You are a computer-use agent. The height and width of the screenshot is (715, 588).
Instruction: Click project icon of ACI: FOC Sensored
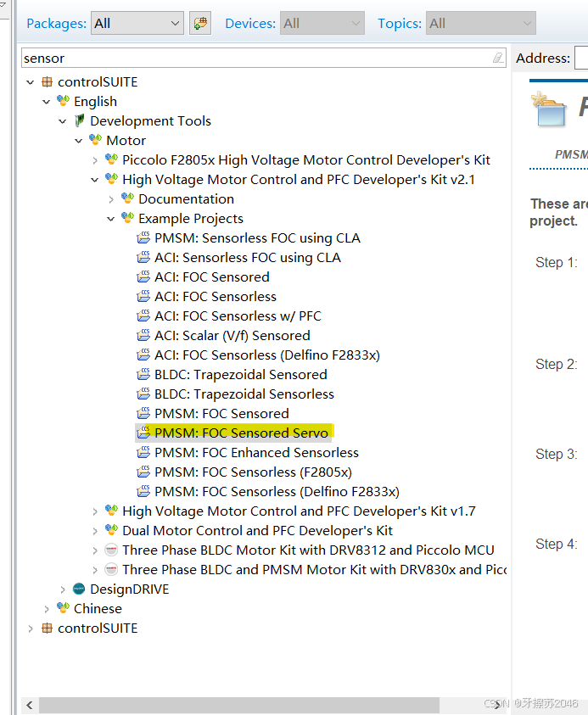[x=143, y=277]
